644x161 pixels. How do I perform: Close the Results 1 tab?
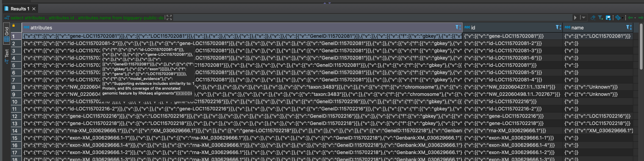tap(34, 9)
